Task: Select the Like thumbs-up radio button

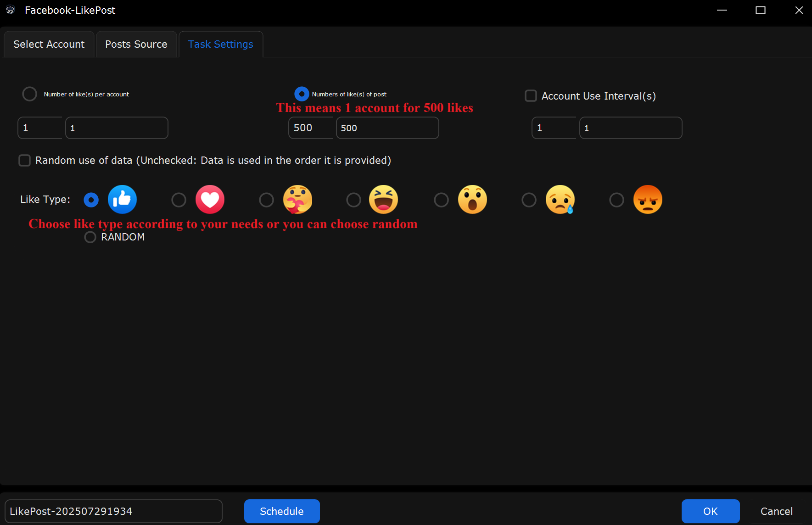Action: (x=91, y=200)
